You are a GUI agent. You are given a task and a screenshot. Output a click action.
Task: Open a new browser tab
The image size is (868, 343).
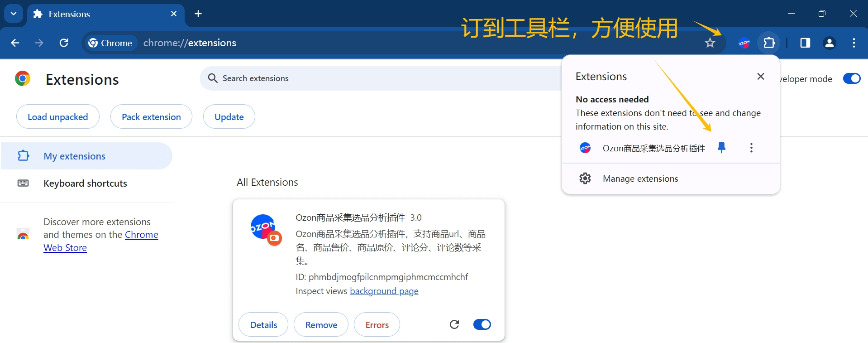coord(198,14)
